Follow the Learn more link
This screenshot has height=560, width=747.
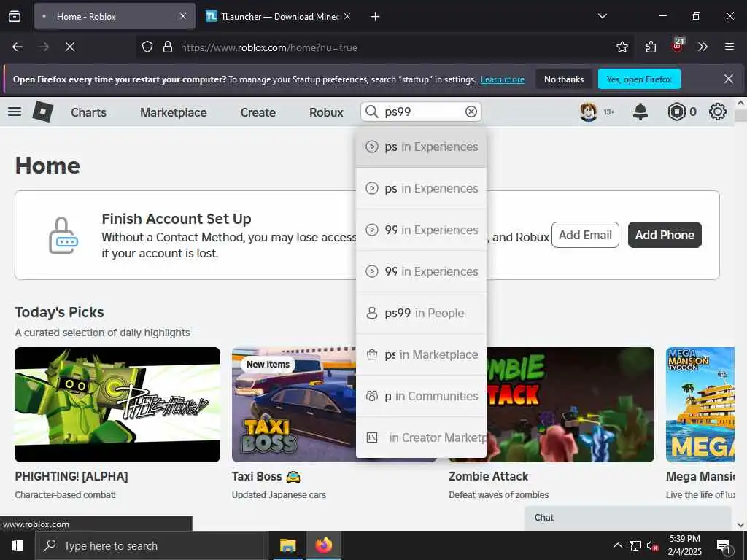(502, 79)
